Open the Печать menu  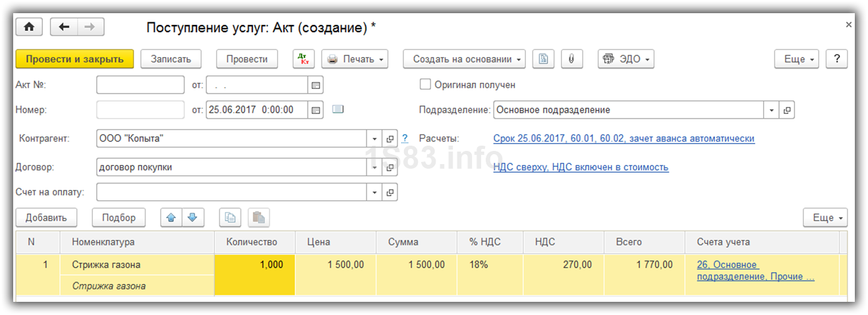click(355, 59)
